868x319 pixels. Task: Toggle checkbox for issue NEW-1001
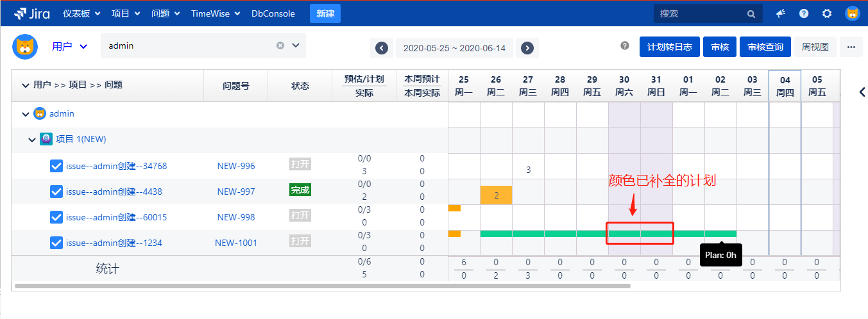tap(56, 243)
